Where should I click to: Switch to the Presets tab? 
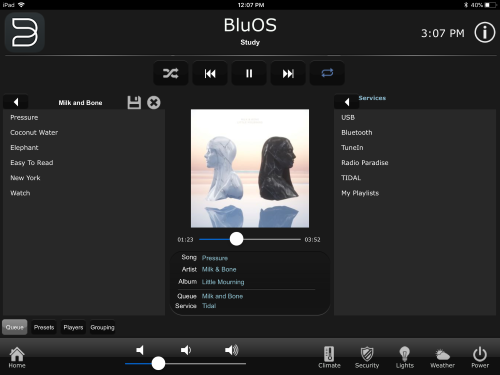pos(44,327)
